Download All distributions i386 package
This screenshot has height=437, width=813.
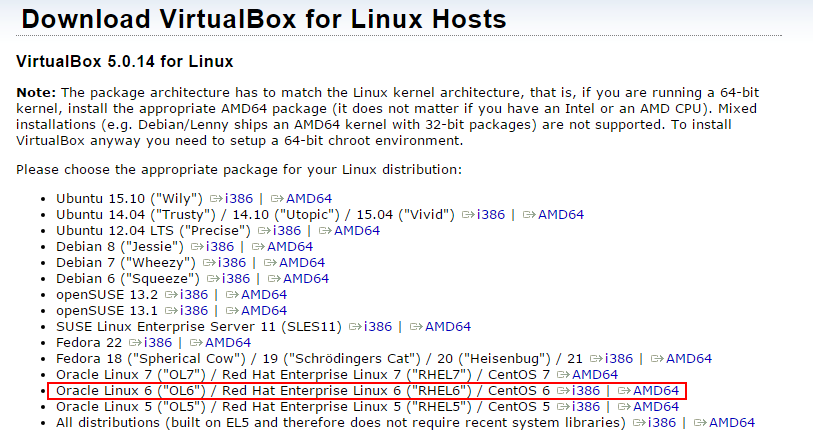point(662,423)
